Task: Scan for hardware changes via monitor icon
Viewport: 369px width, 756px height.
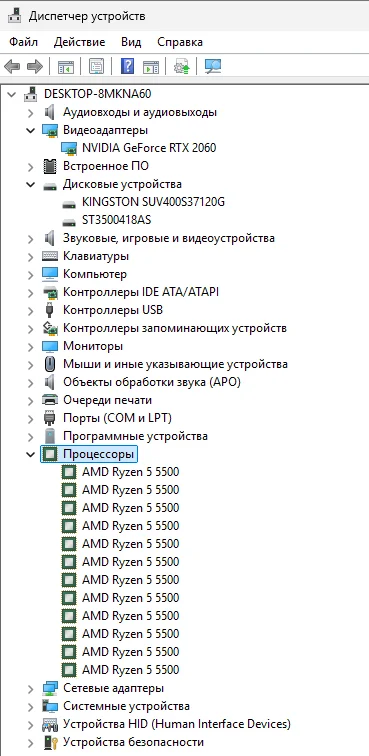Action: pos(213,67)
